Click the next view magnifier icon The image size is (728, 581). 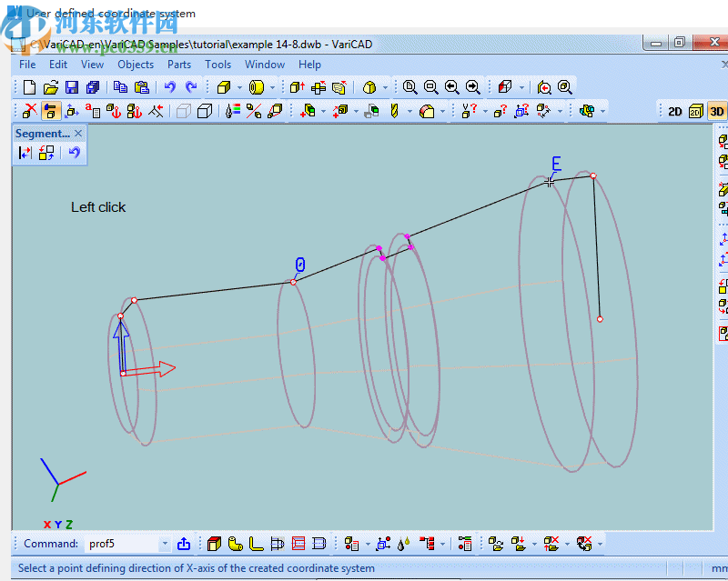(x=472, y=87)
